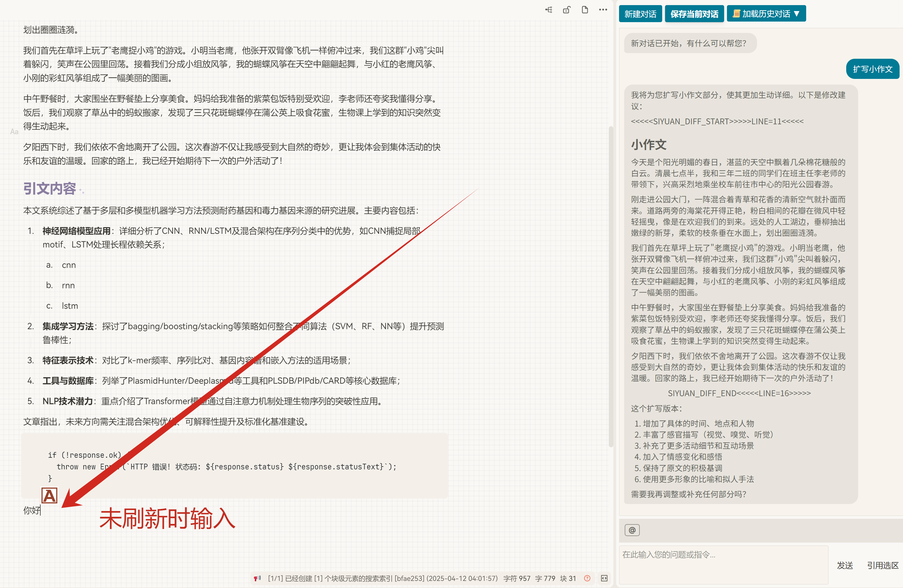Viewport: 903px width, 588px height.
Task: Toggle the dock panel icon at status bar end
Action: pos(604,578)
